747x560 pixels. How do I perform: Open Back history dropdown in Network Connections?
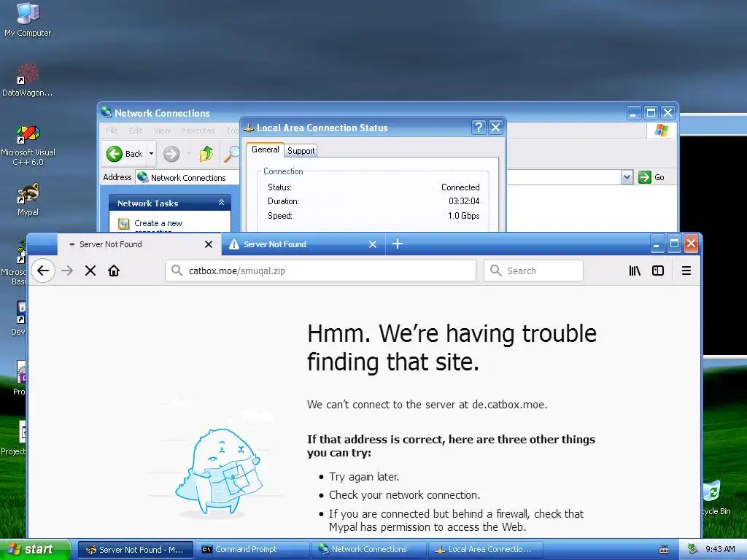click(x=152, y=154)
